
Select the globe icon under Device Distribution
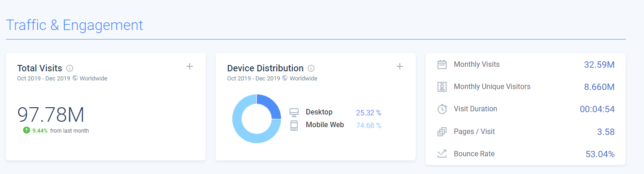pos(285,78)
